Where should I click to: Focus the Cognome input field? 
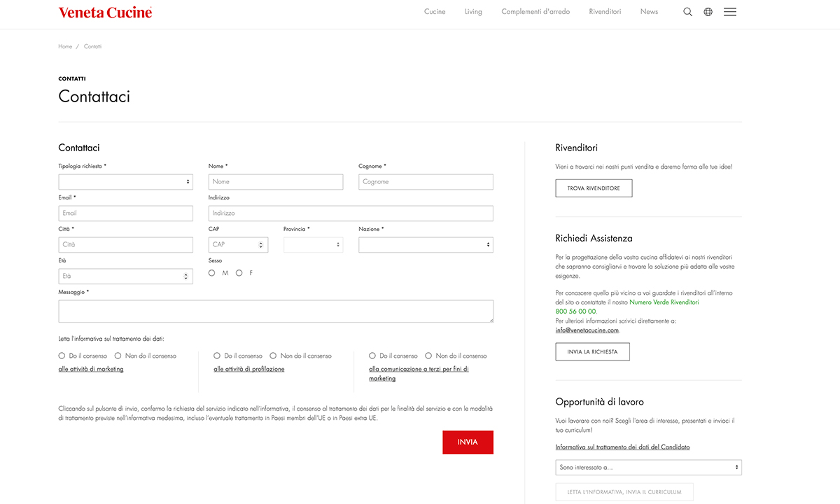[x=426, y=182]
